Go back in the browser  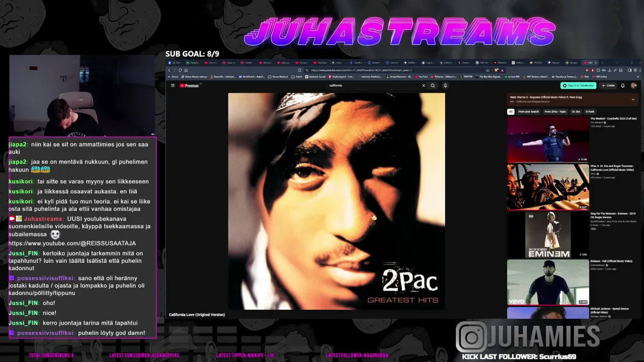pos(169,70)
